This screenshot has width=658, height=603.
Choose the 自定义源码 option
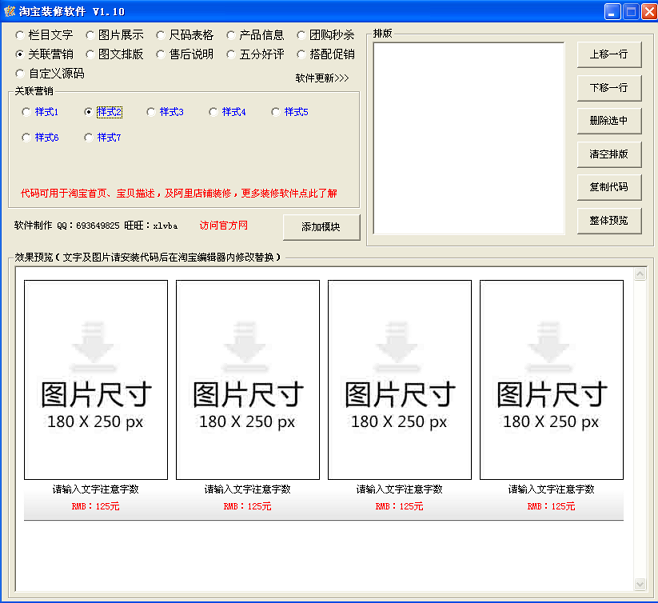pos(20,73)
